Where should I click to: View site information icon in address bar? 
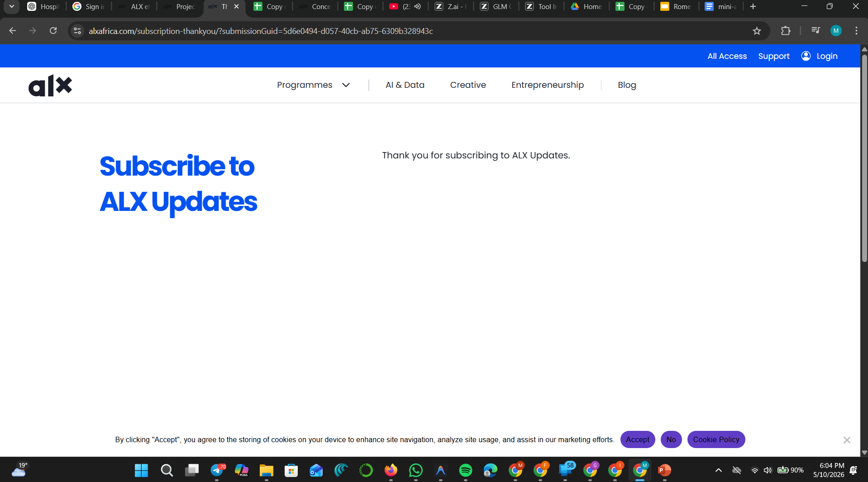(77, 31)
